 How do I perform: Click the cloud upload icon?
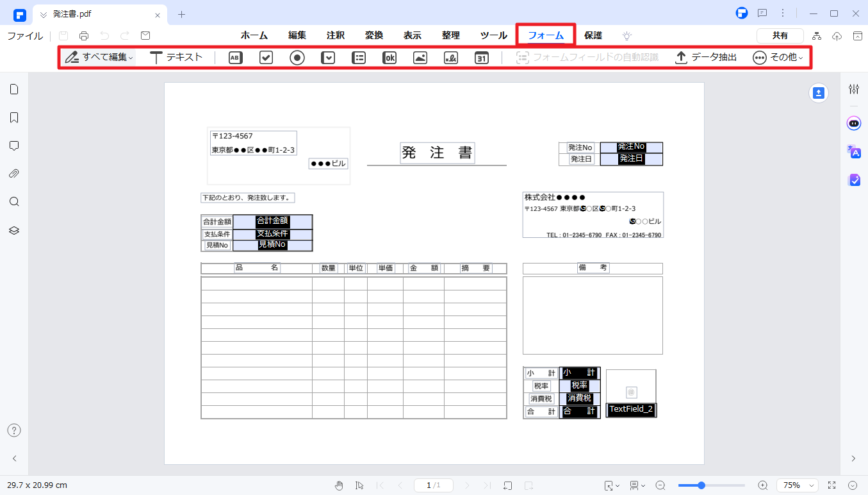click(x=837, y=36)
